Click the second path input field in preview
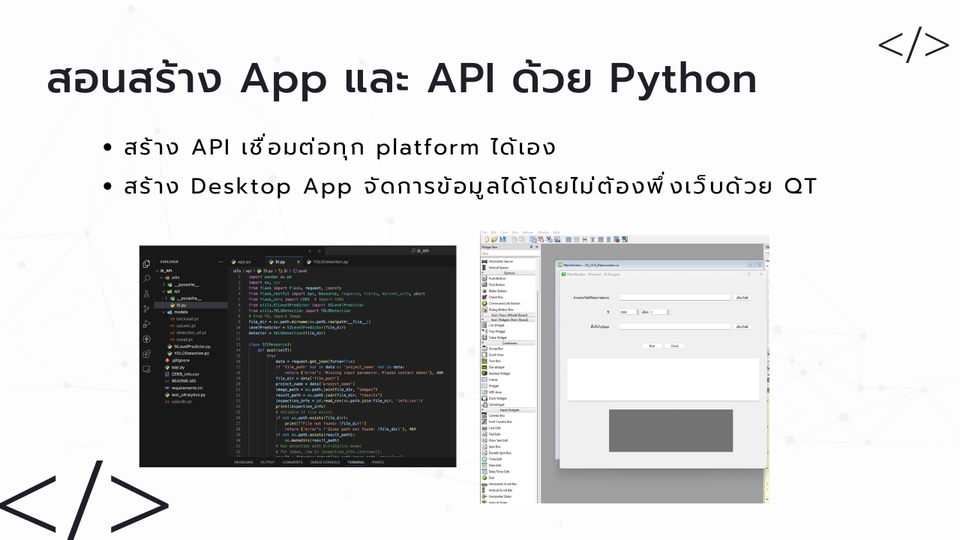960x540 pixels. (675, 327)
